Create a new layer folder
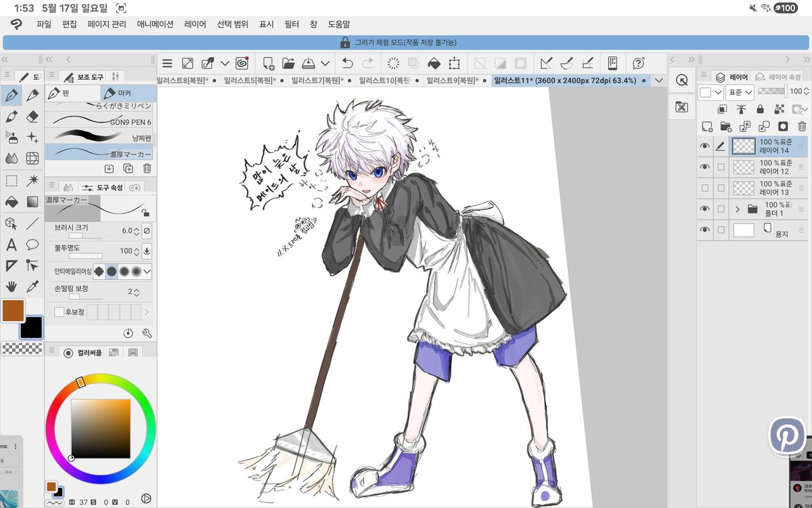 726,126
